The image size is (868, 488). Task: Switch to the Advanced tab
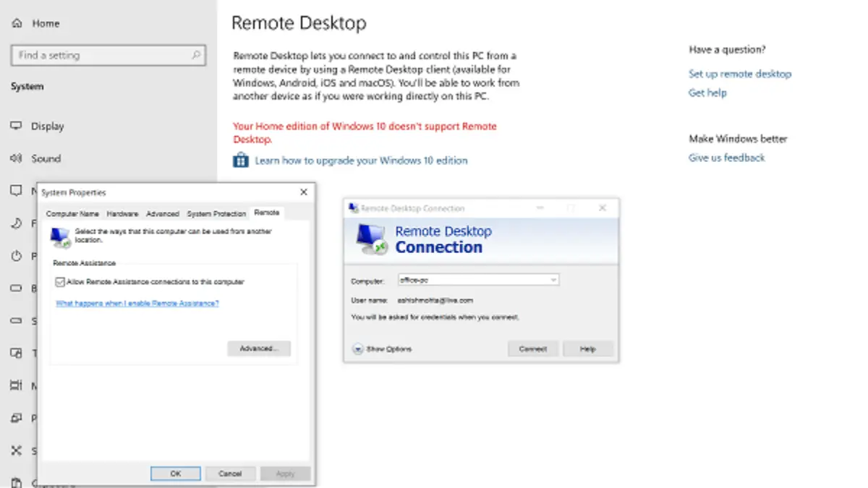click(162, 214)
